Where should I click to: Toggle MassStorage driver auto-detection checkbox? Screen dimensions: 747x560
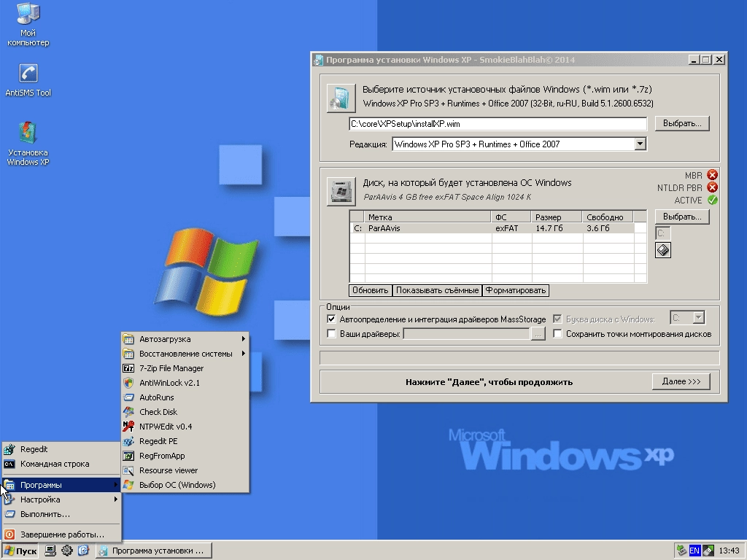tap(331, 319)
